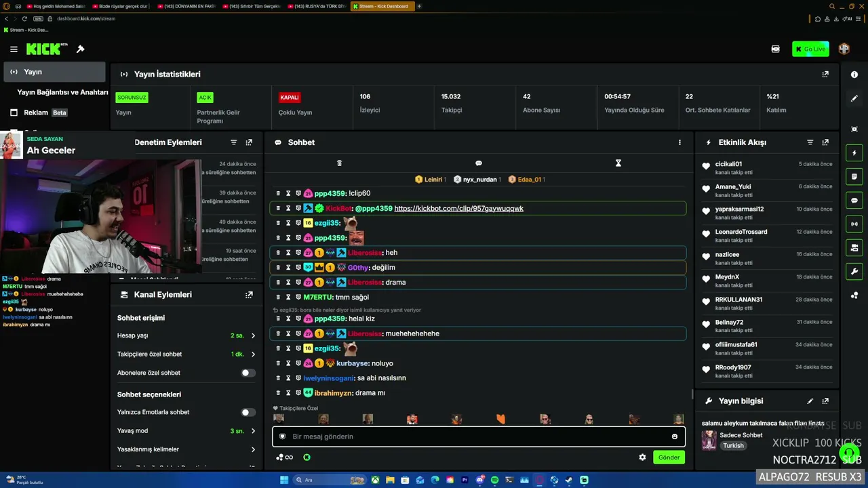Open the kickbot.com clip link in chat
The height and width of the screenshot is (488, 868).
(458, 209)
